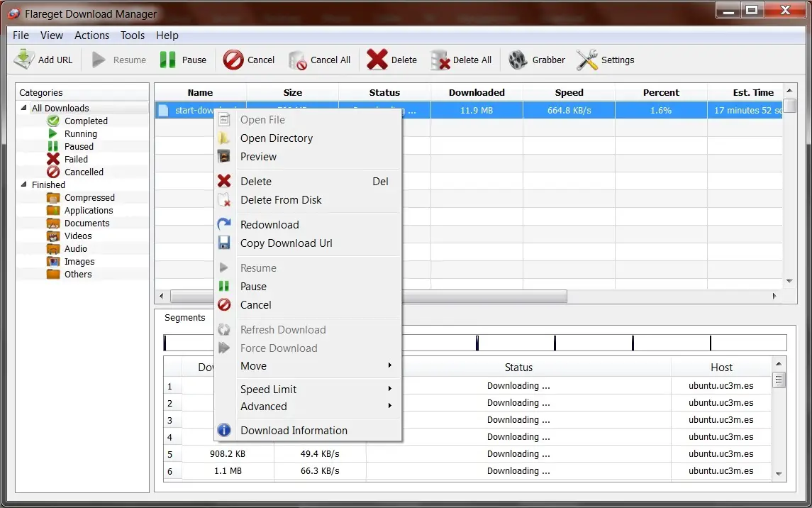Choose Redownload in context menu
The image size is (812, 508).
point(308,225)
